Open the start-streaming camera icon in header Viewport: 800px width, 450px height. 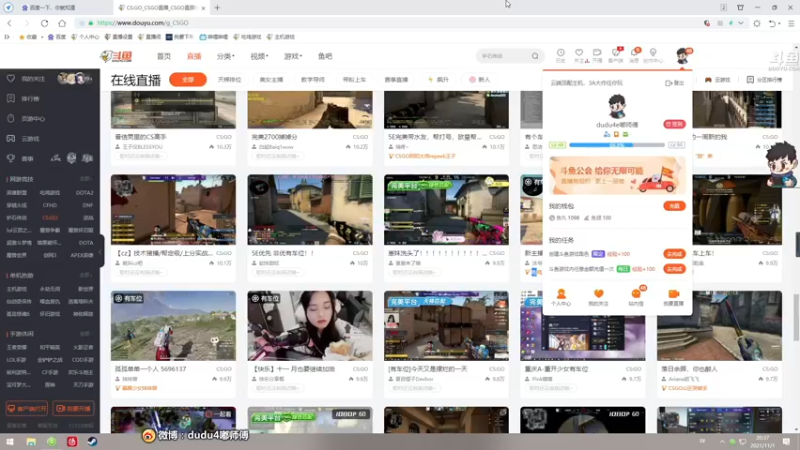point(597,55)
